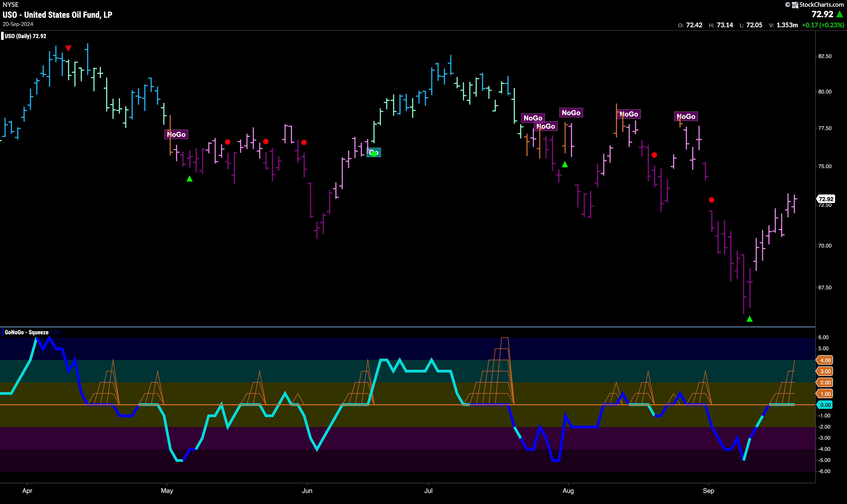Image resolution: width=847 pixels, height=504 pixels.
Task: Click the 70.00 price axis label
Action: 825,246
